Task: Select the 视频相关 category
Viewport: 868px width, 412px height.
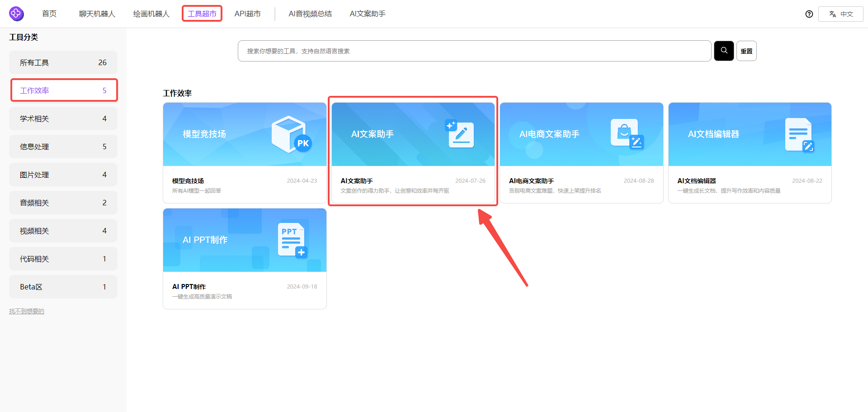Action: coord(63,231)
